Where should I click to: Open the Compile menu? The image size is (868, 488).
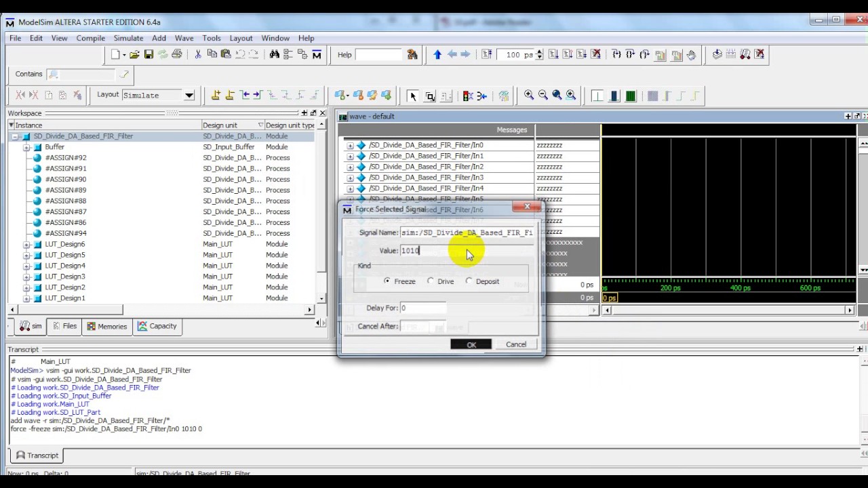point(90,38)
